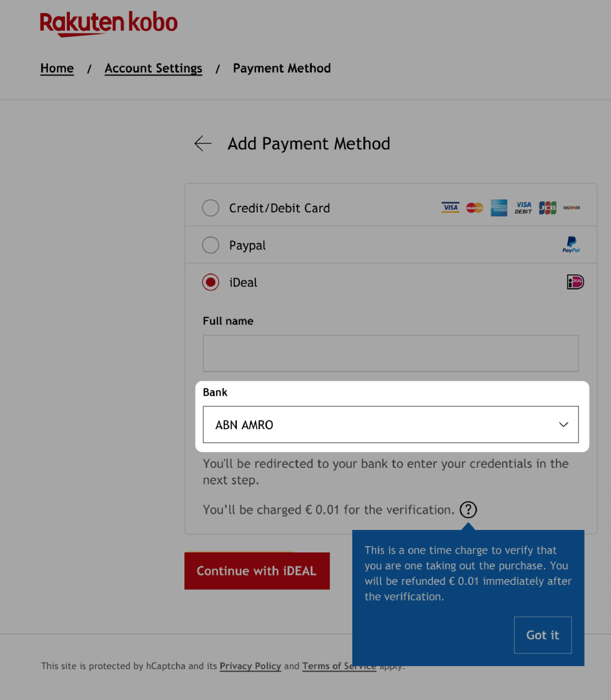Click the question mark help icon
611x700 pixels.
click(468, 510)
